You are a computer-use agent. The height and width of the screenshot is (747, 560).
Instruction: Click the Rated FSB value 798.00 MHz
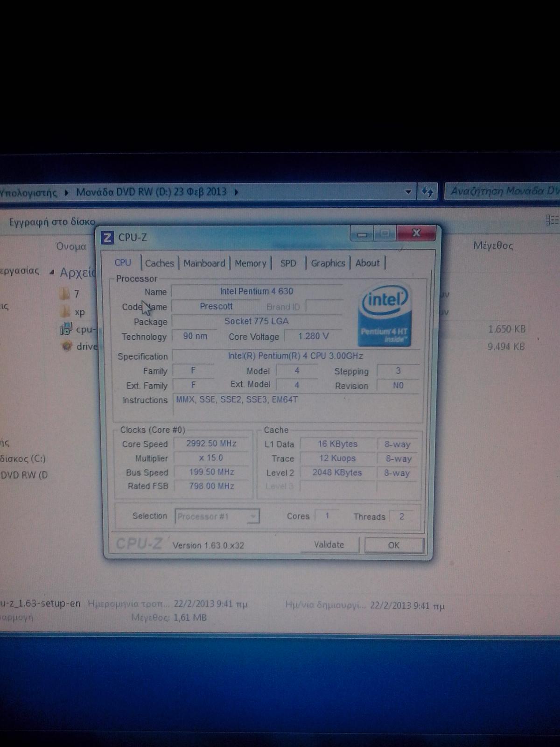pyautogui.click(x=211, y=486)
